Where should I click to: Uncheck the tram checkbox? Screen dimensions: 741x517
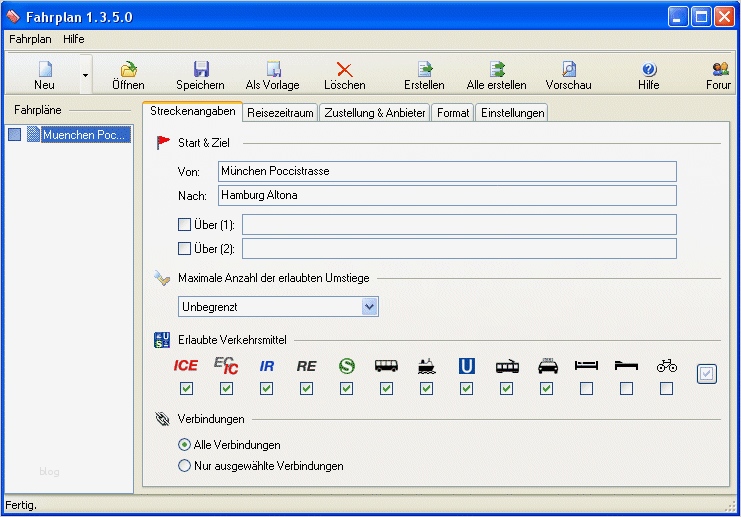pos(507,388)
